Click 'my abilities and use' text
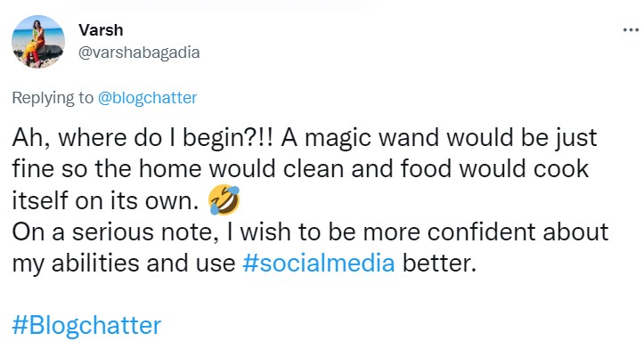The height and width of the screenshot is (341, 644). point(124,263)
